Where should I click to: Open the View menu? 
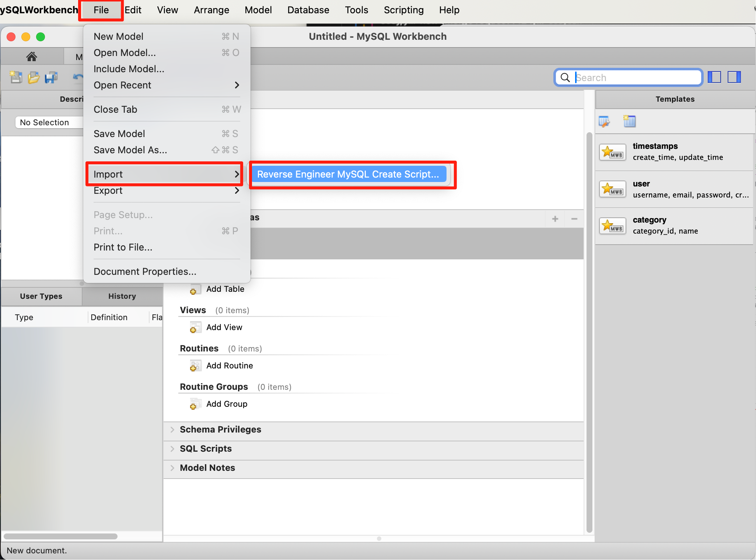(x=168, y=10)
